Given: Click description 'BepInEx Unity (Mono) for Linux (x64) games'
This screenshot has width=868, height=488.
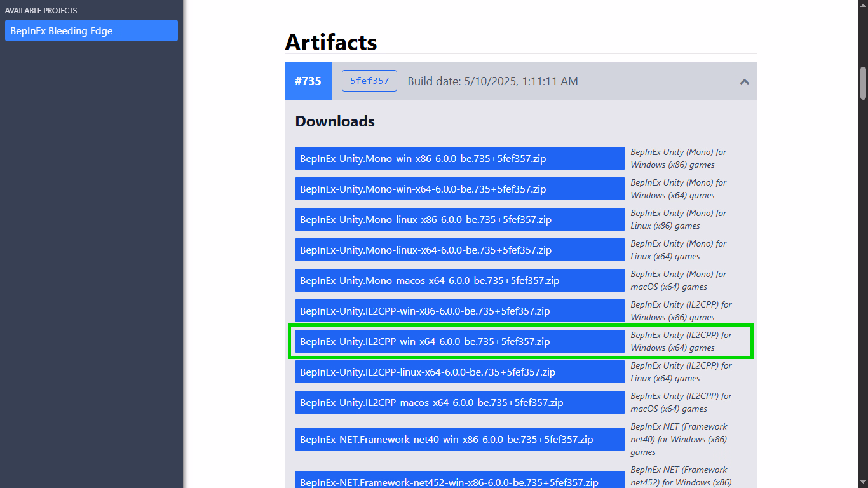Looking at the screenshot, I should 678,250.
